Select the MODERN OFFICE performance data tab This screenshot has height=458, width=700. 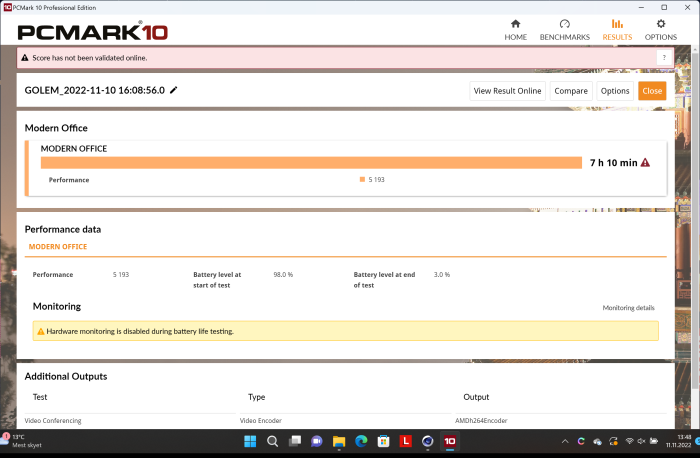pyautogui.click(x=58, y=246)
